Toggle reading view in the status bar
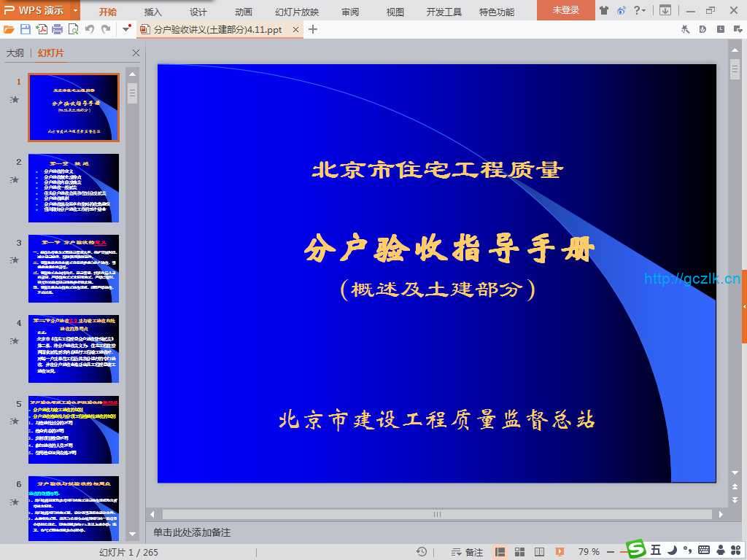Viewport: 747px width, 560px height. pos(539,552)
